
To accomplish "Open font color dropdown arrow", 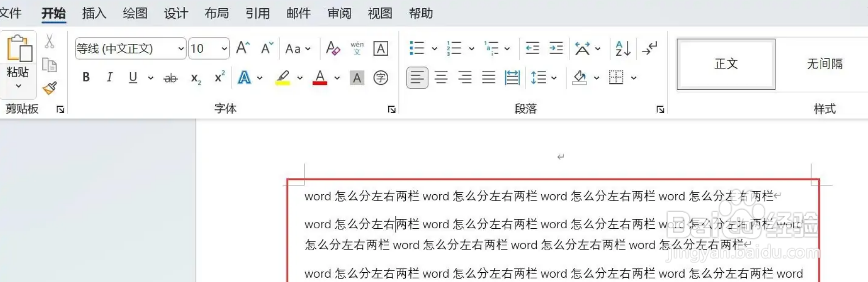I will coord(337,78).
